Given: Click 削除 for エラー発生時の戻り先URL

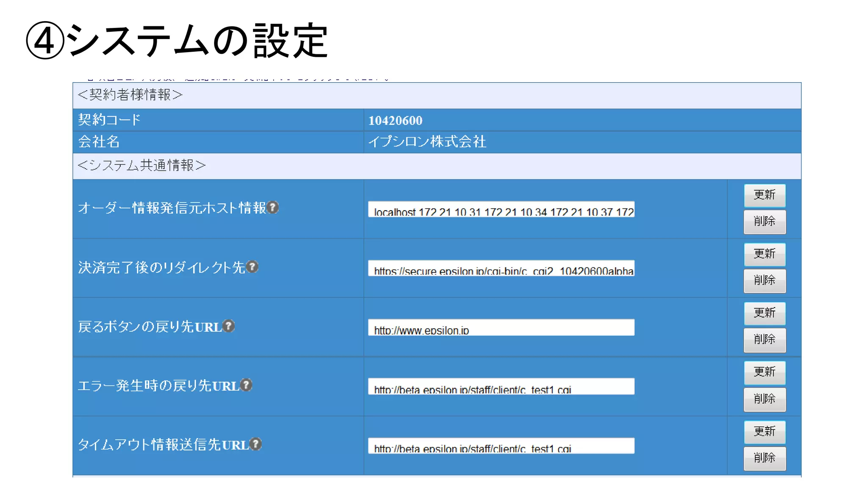Looking at the screenshot, I should (x=765, y=399).
